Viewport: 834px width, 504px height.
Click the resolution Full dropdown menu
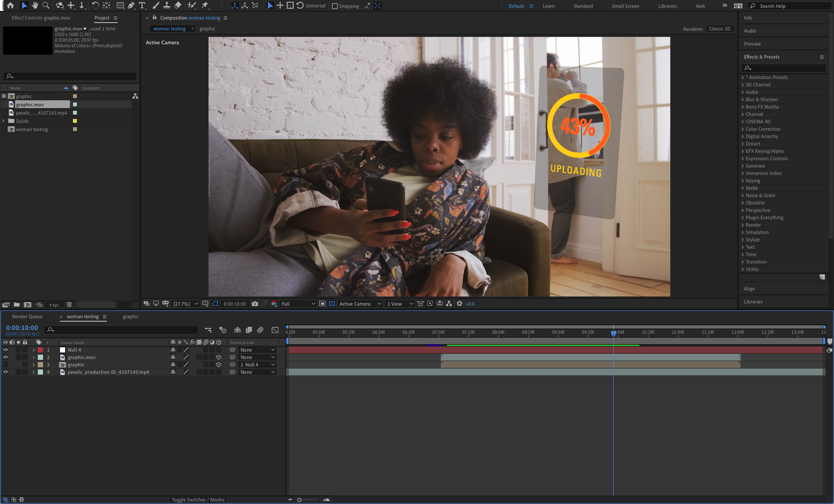[296, 303]
